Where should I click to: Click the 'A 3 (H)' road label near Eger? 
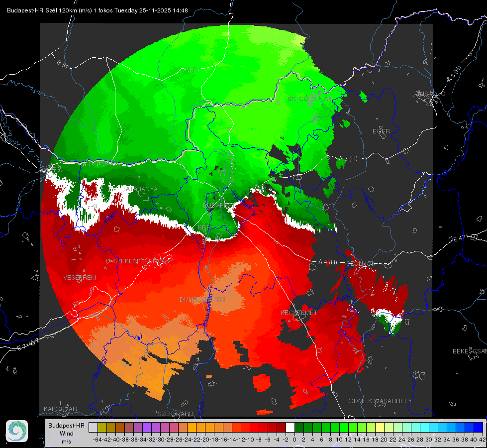[348, 158]
